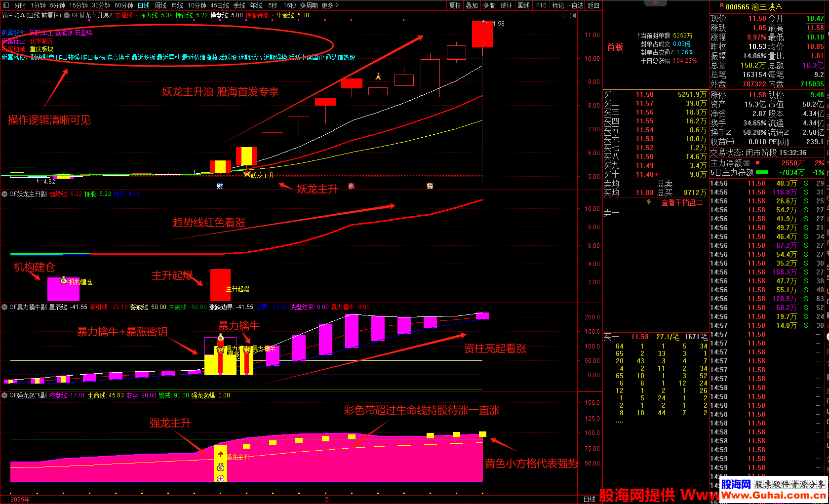The image size is (829, 504).
Task: Open the 通达信热股 style tag
Action: click(340, 58)
